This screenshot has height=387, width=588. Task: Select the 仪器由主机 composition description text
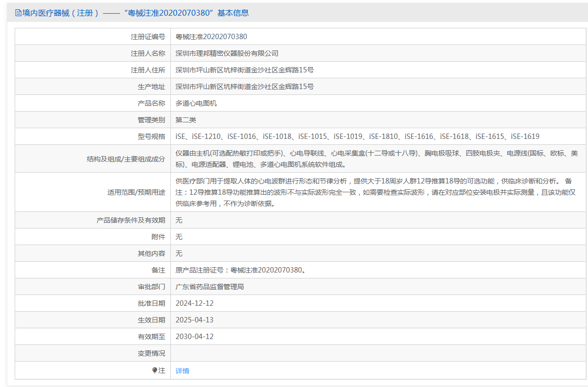[x=377, y=159]
